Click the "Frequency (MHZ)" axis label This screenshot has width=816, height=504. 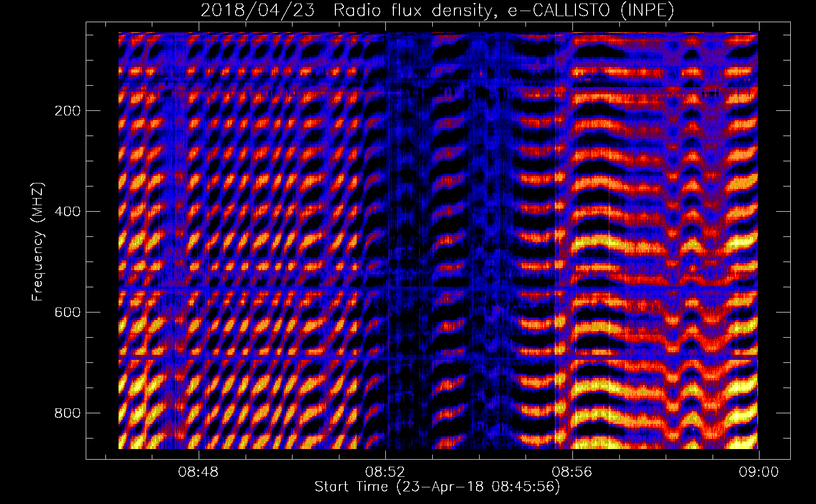coord(37,242)
